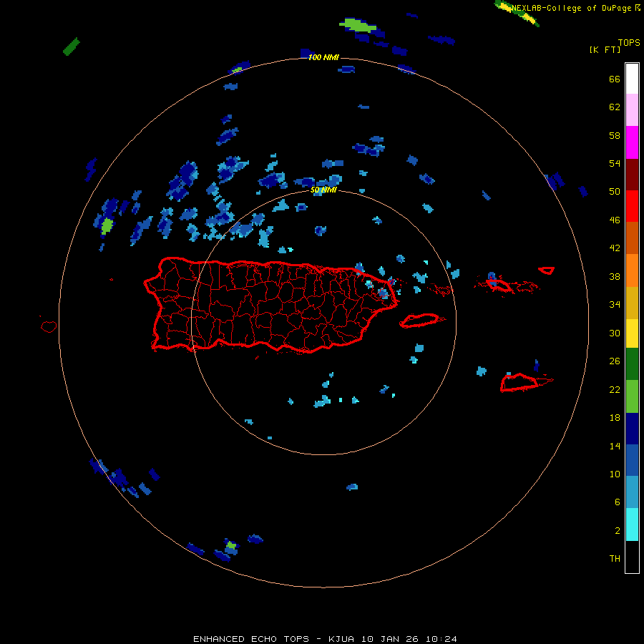Click the dark orange legend swatch below 46
Viewport: 644px width, 644px height.
[x=632, y=238]
